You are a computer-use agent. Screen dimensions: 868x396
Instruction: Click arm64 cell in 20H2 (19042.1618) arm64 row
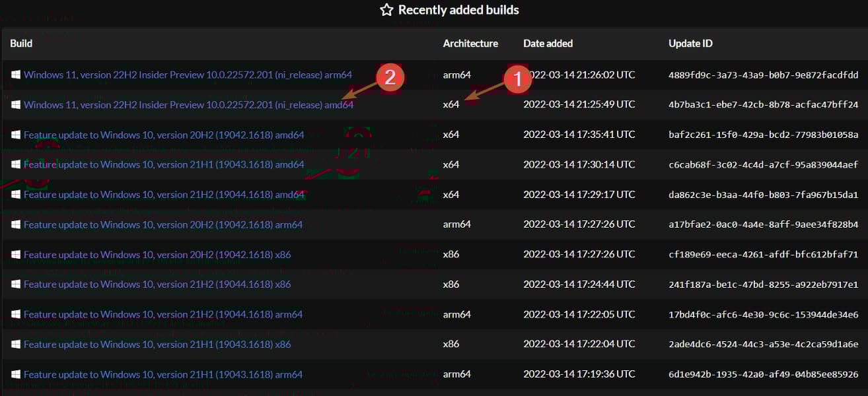click(x=457, y=224)
